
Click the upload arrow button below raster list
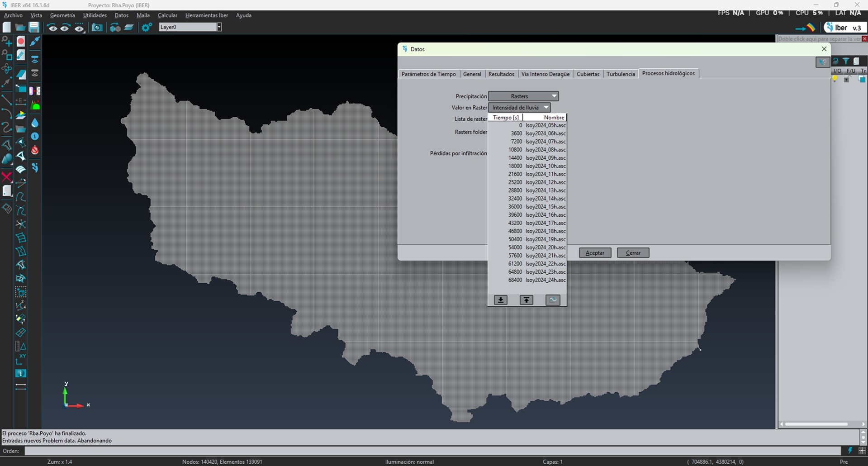[526, 300]
